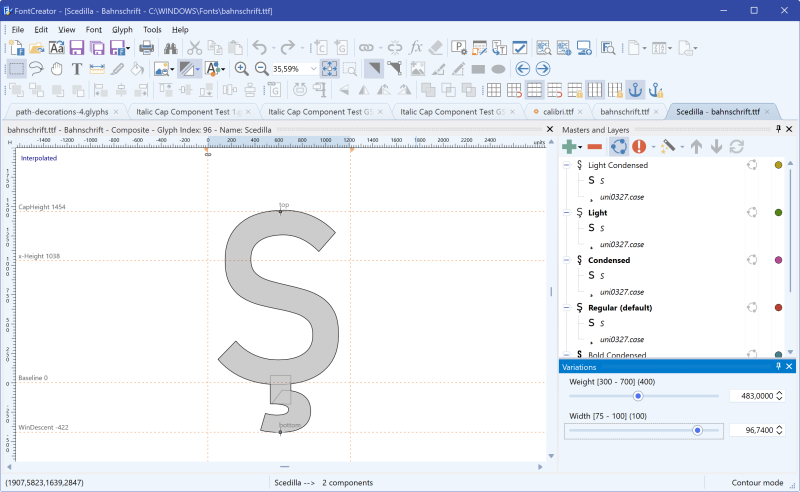The height and width of the screenshot is (492, 800).
Task: Zoom in on the glyph
Action: 241,68
